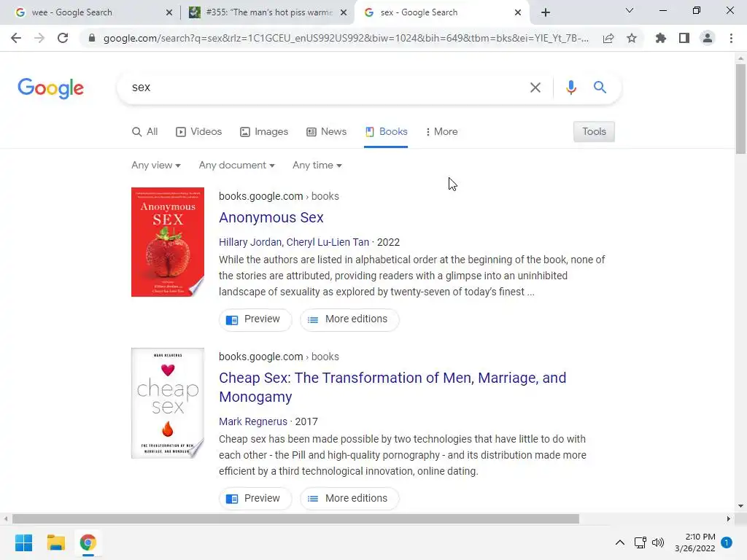747x560 pixels.
Task: Expand the More search options menu
Action: pyautogui.click(x=441, y=132)
